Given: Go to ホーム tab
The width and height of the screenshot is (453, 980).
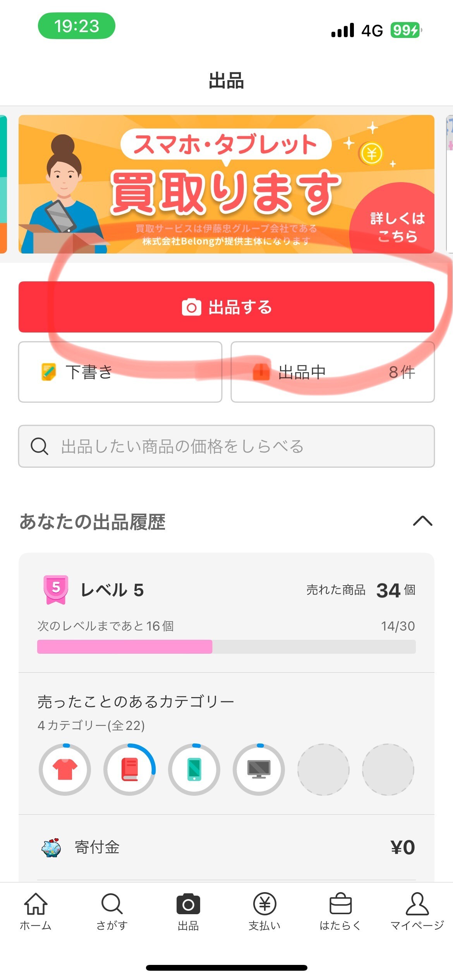Looking at the screenshot, I should tap(36, 911).
